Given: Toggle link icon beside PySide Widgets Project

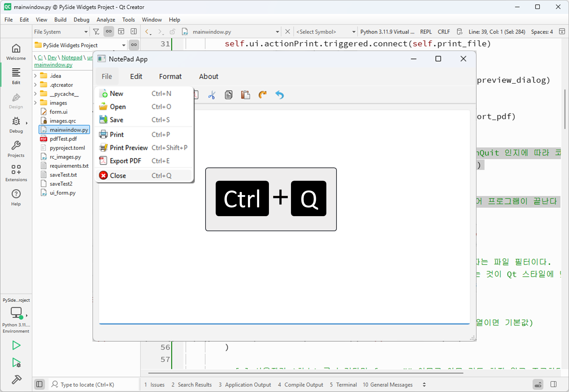Looking at the screenshot, I should [x=134, y=45].
